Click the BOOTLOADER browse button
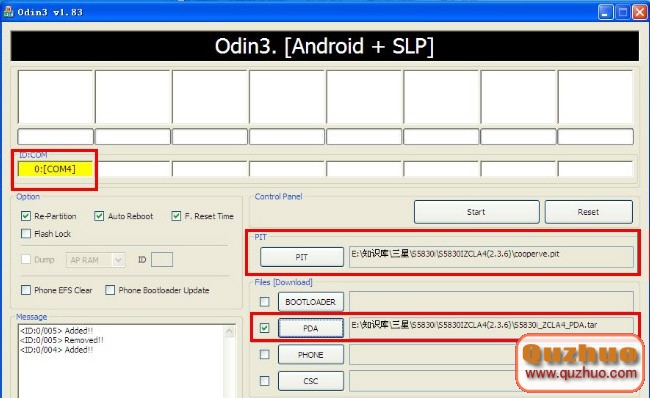The width and height of the screenshot is (650, 398). pos(310,302)
